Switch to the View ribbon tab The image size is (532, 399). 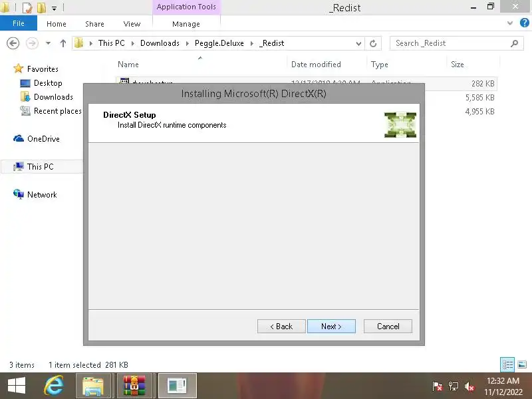(x=132, y=24)
